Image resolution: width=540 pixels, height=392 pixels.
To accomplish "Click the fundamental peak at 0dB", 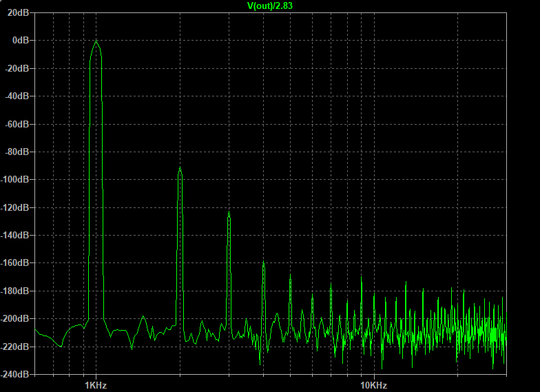I will point(96,41).
